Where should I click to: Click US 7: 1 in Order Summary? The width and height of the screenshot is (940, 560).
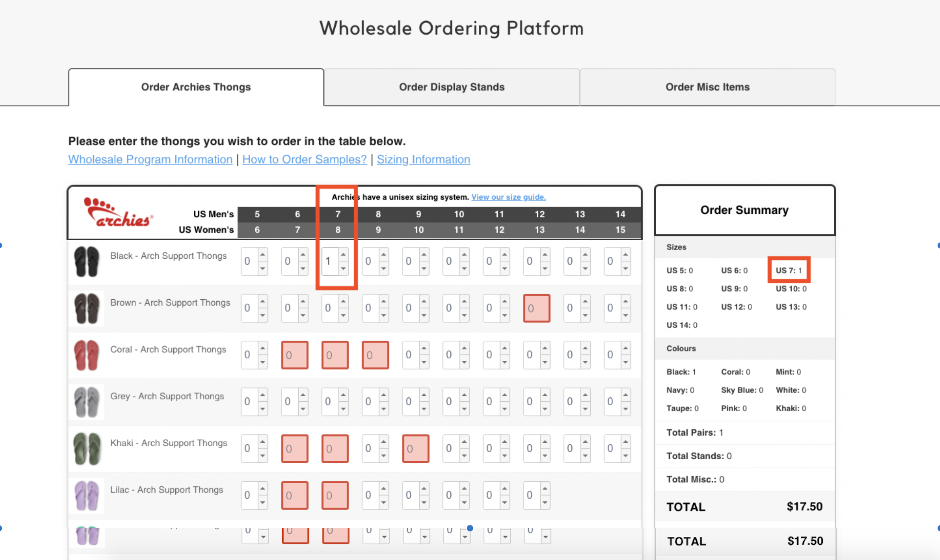(x=789, y=270)
